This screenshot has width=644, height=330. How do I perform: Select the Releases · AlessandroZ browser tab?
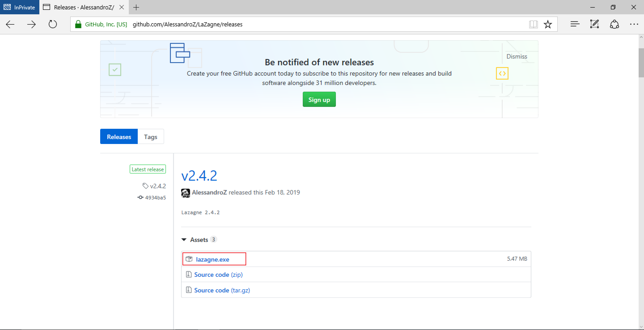pos(84,7)
